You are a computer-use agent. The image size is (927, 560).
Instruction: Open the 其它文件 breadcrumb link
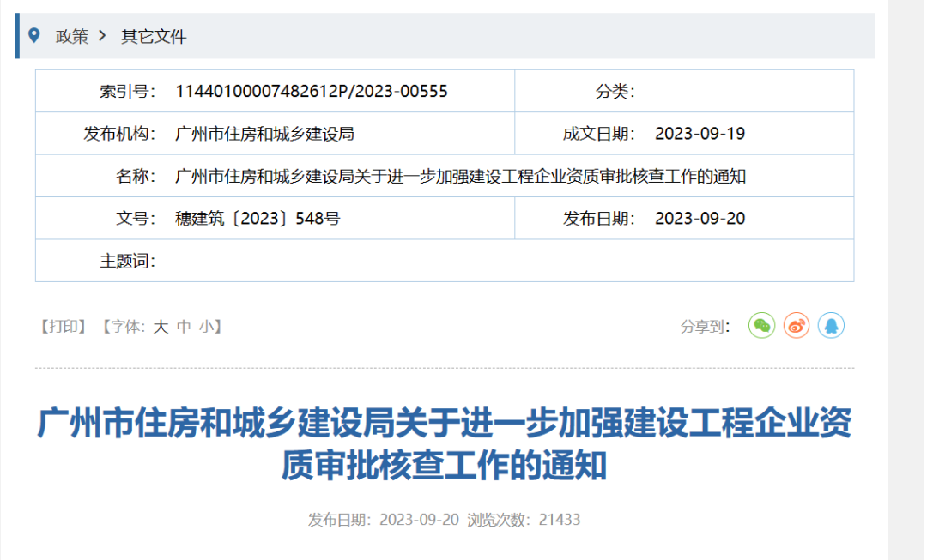point(154,37)
